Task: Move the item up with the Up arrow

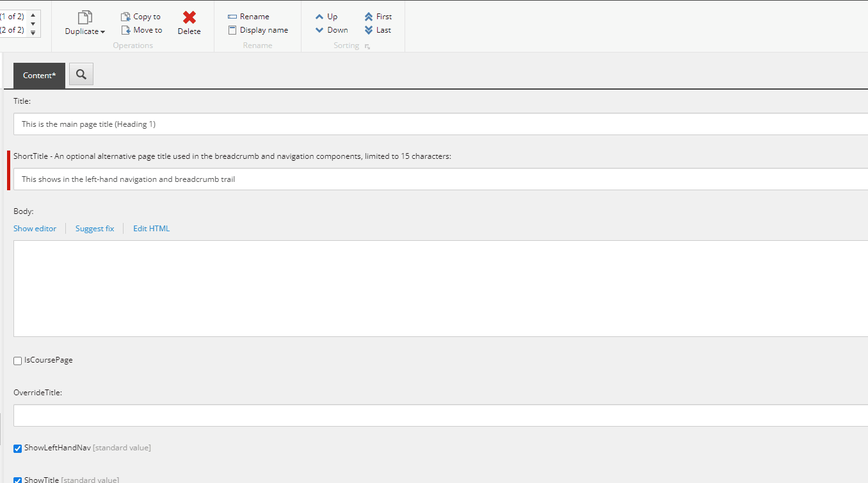Action: (320, 16)
